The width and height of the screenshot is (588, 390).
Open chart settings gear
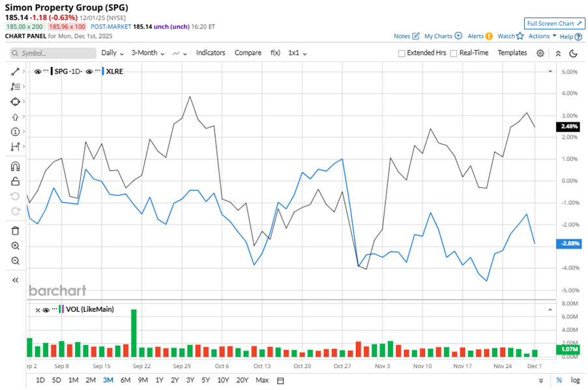click(x=540, y=53)
